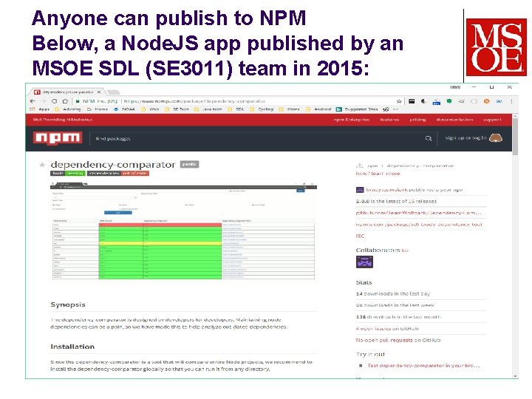Image resolution: width=532 pixels, height=399 pixels.
Task: Reload the page with refresh icon
Action: (x=54, y=101)
